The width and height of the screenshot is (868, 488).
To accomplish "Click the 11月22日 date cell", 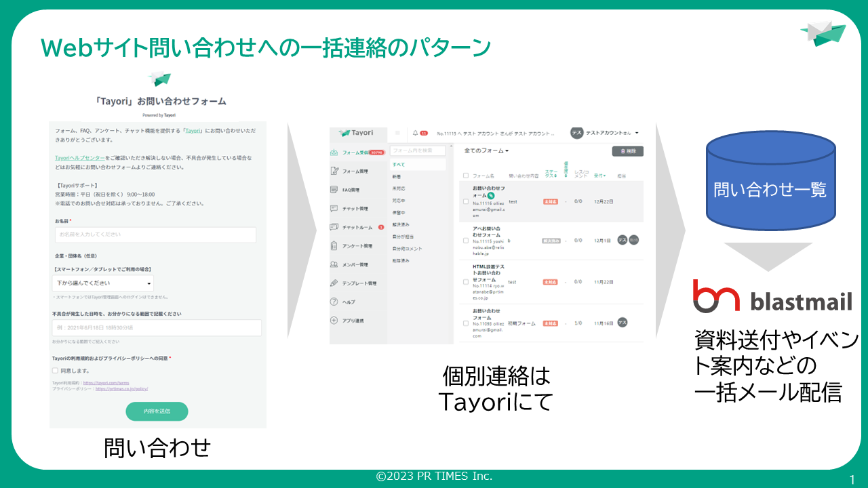I will [603, 282].
